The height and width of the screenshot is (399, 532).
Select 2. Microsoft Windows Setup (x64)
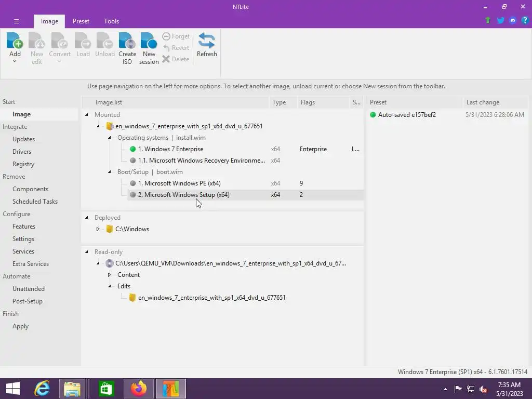(x=246, y=195)
